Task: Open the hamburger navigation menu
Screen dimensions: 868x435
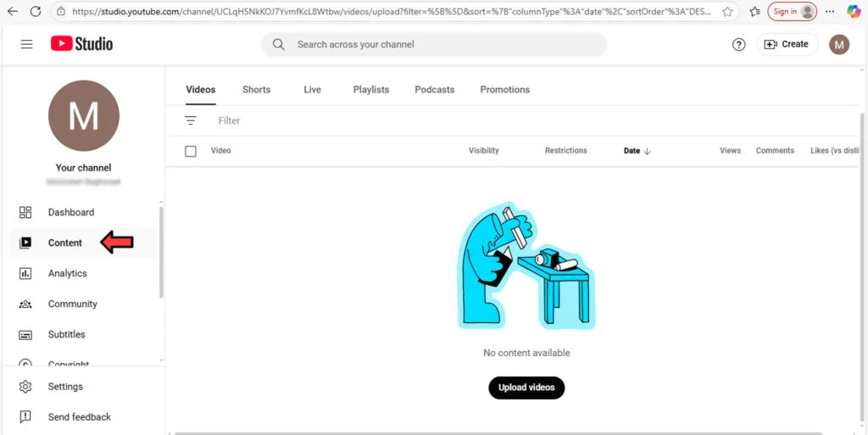Action: (x=26, y=44)
